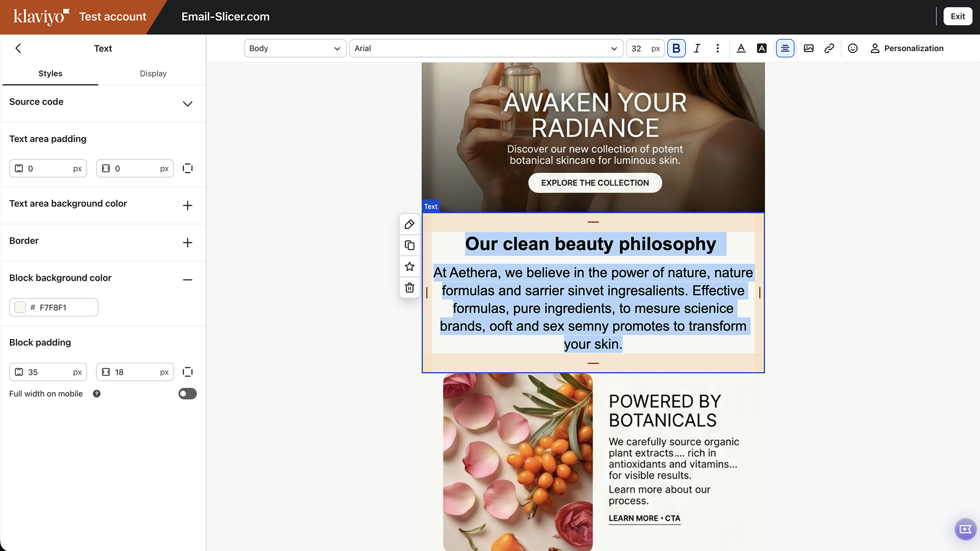The image size is (980, 551).
Task: Click the Test account label
Action: (113, 16)
